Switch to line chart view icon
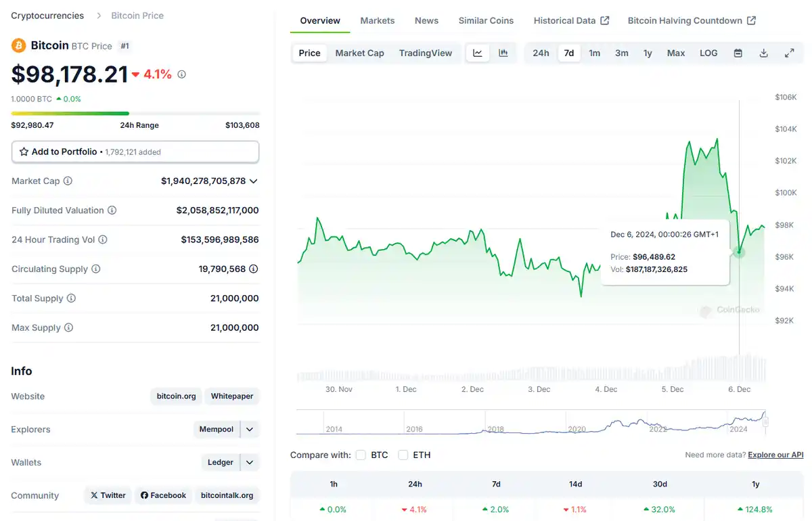Screen dimensions: 812x521 pos(478,53)
